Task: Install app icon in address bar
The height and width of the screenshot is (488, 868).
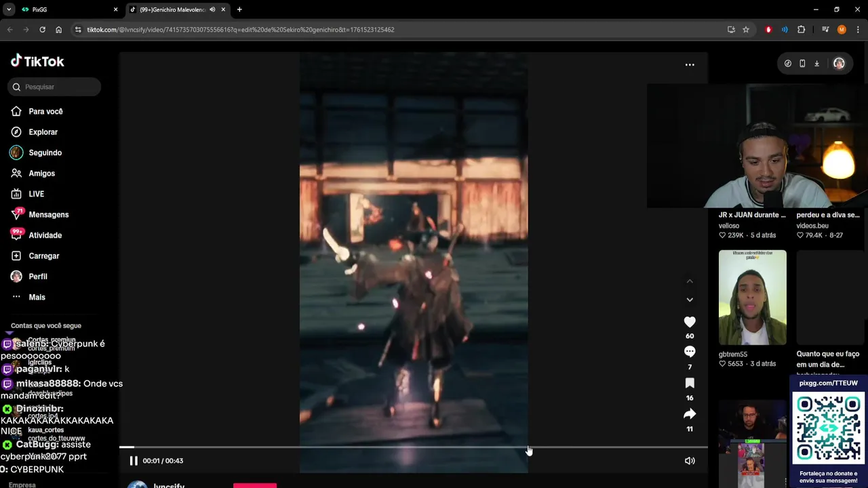Action: click(731, 30)
